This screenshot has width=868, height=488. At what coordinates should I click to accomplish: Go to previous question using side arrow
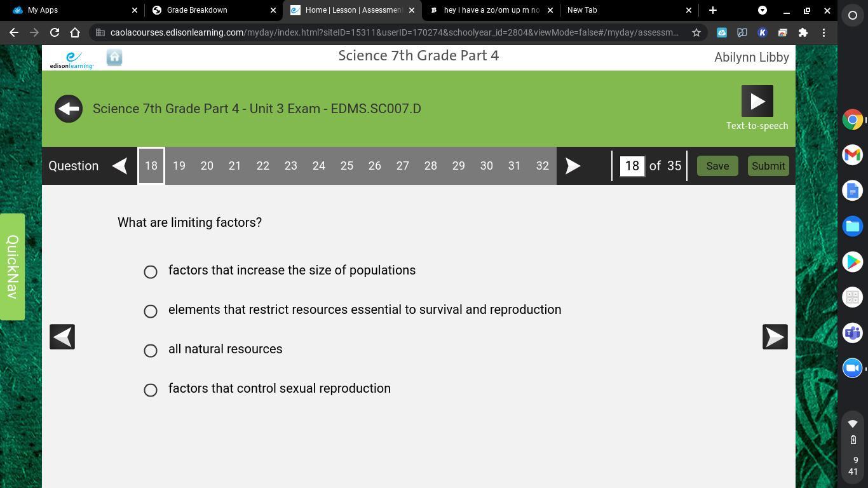point(62,337)
